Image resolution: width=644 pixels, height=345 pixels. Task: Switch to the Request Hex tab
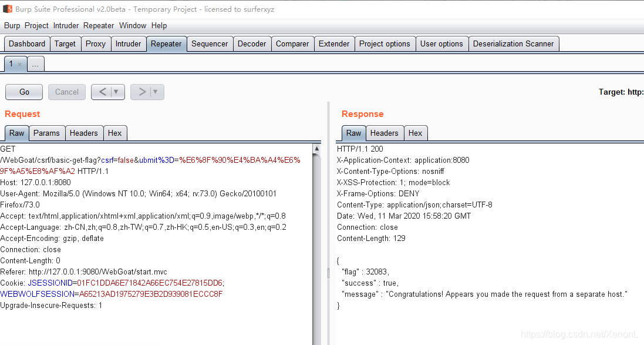click(114, 133)
